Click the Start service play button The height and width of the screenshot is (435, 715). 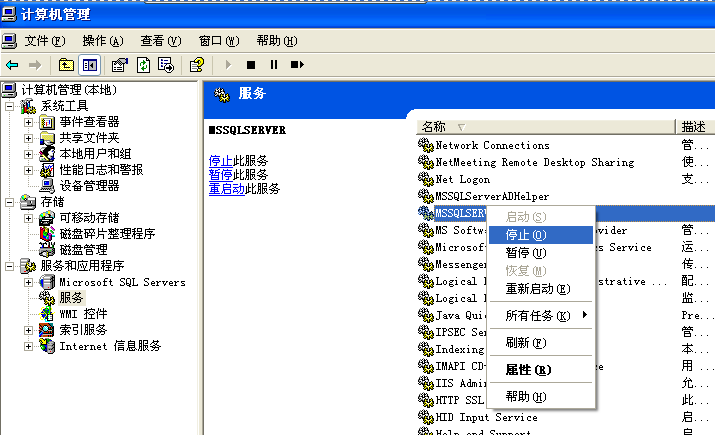pos(228,65)
